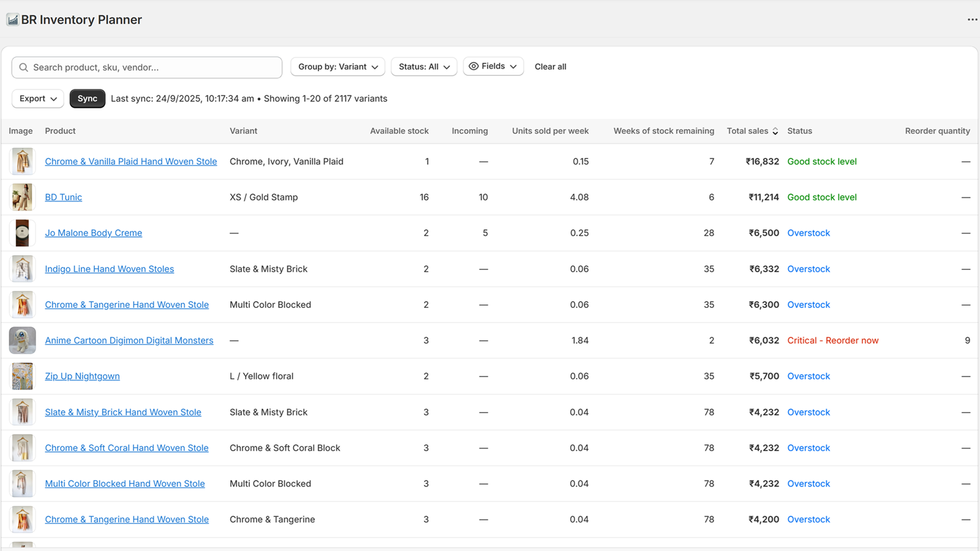
Task: Open the Status: All filter dropdown
Action: point(424,67)
